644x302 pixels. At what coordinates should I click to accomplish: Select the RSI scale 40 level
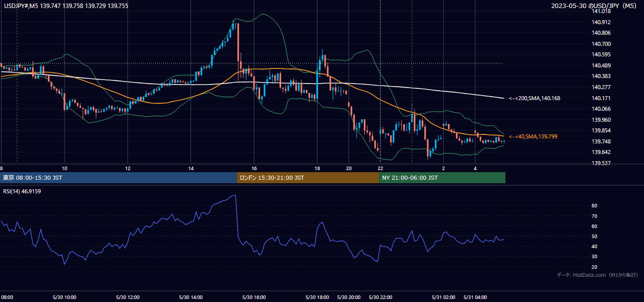point(595,246)
